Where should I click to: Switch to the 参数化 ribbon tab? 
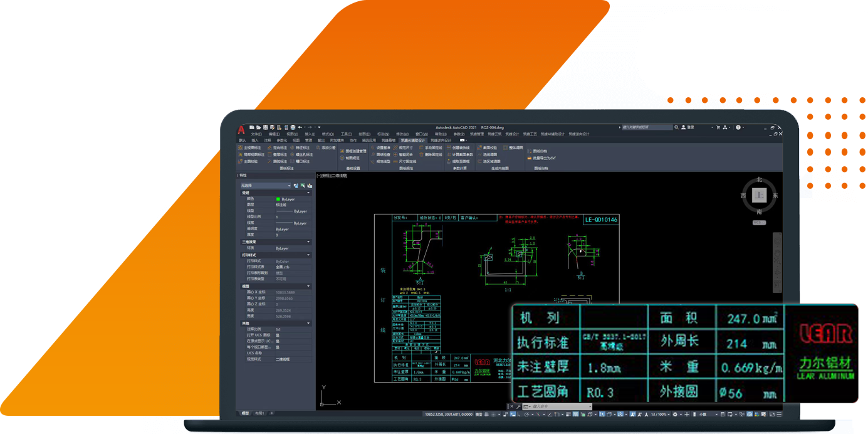[282, 140]
